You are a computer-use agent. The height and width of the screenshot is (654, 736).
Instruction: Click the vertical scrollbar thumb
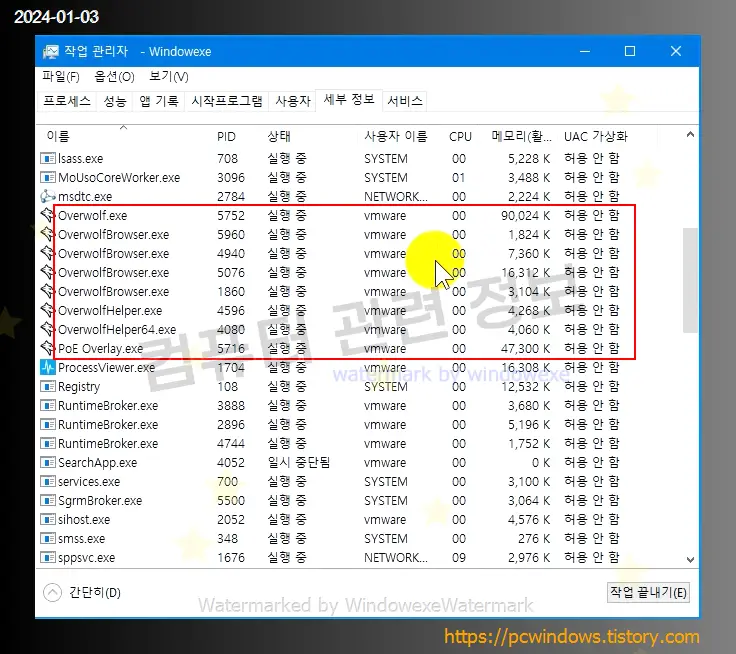[x=690, y=280]
